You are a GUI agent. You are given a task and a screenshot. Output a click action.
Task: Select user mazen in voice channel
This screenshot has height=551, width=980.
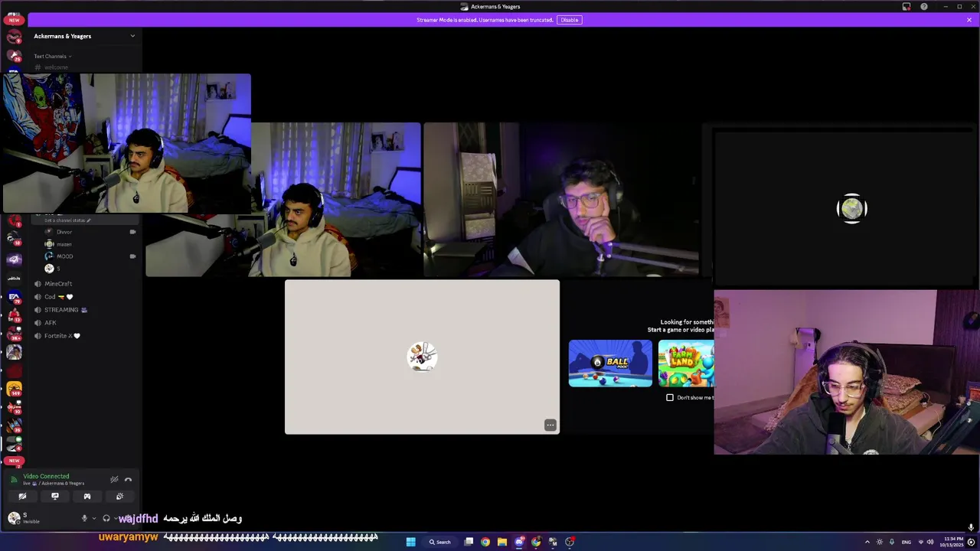click(64, 244)
